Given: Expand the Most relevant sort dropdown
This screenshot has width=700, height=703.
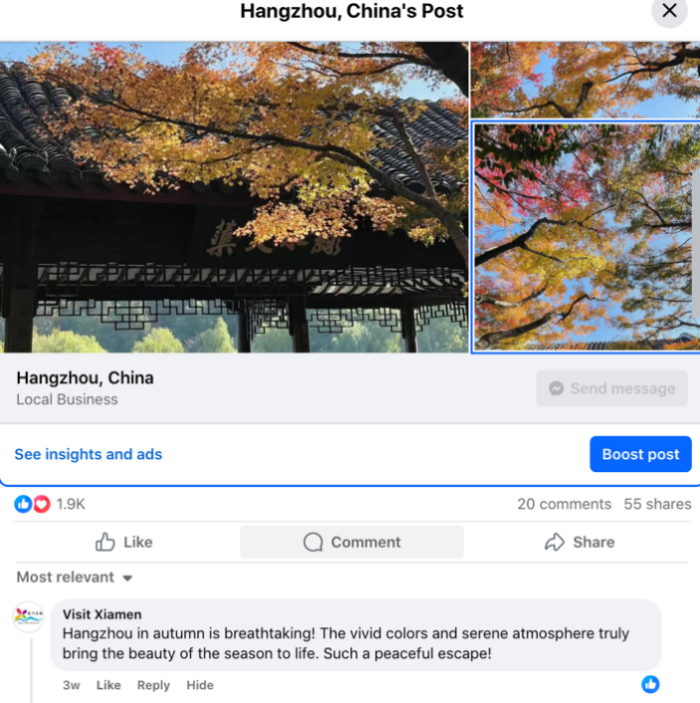Looking at the screenshot, I should tap(74, 577).
